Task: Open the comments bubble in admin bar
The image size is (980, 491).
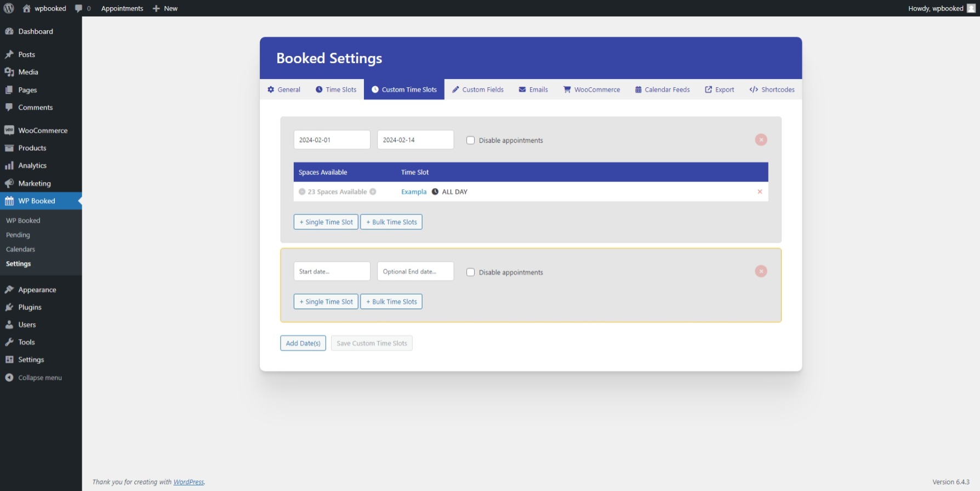Action: 83,8
